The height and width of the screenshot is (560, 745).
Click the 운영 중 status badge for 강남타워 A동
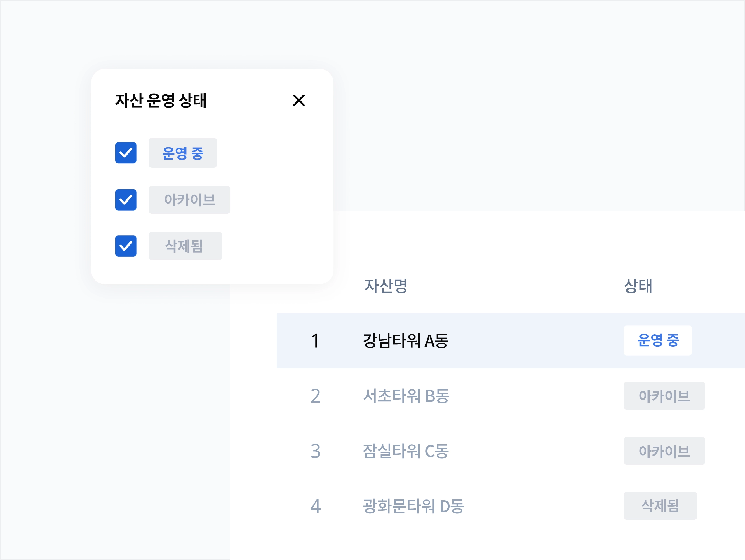(657, 341)
